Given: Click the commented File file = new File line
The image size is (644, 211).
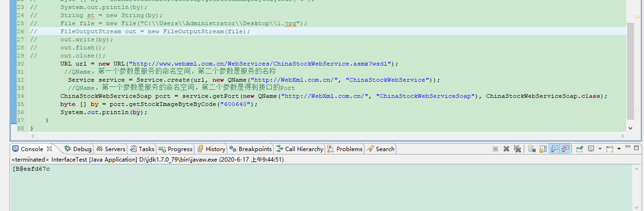Looking at the screenshot, I should click(183, 23).
